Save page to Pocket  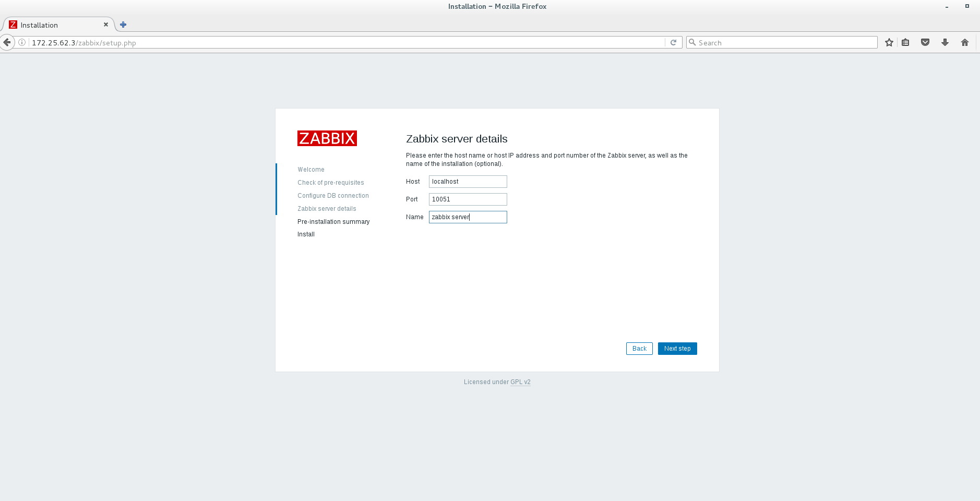click(x=925, y=42)
